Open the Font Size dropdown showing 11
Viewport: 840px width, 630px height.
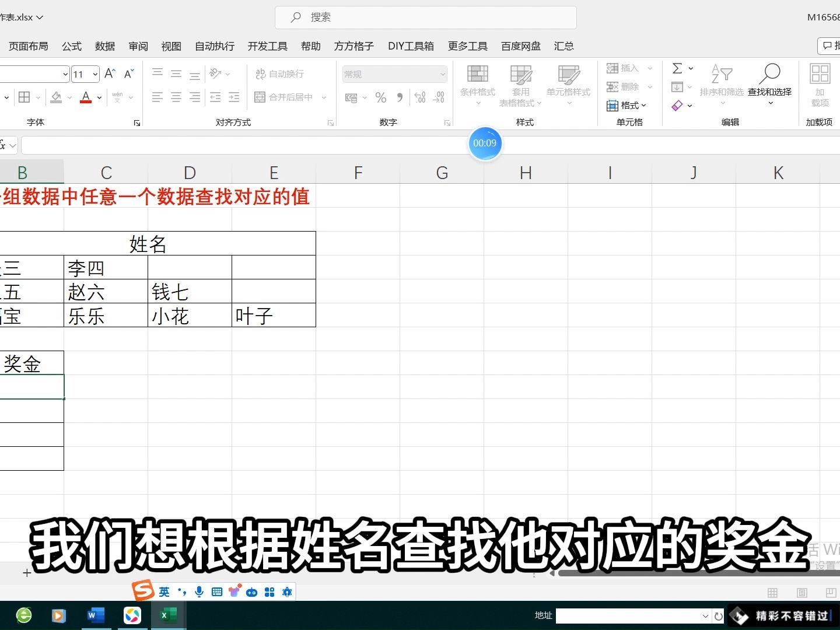(85, 74)
